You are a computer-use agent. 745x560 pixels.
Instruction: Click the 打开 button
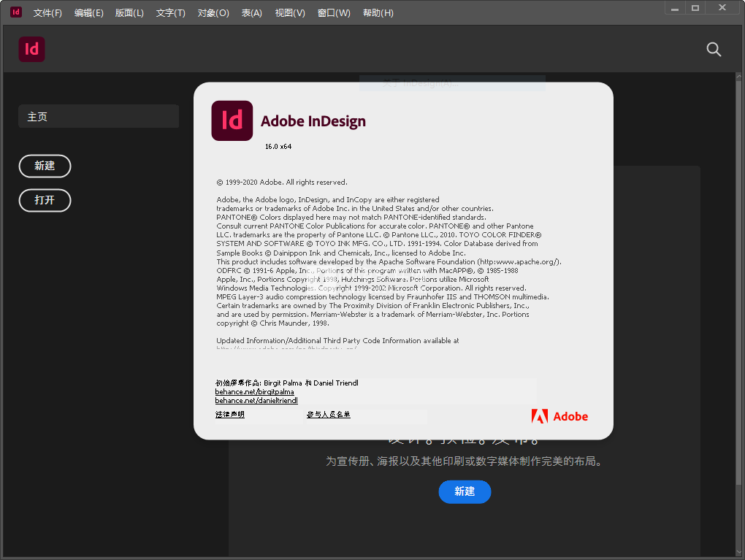click(x=45, y=201)
